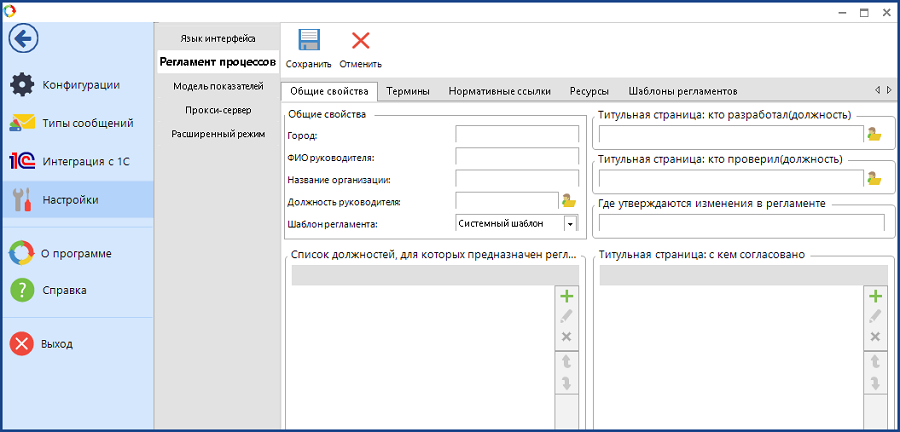Open Message Types envelope item

click(22, 123)
